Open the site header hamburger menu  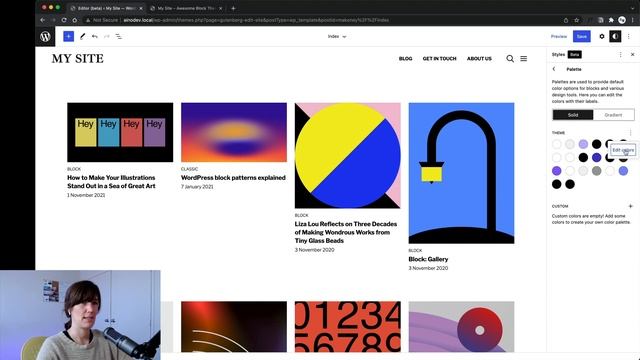point(524,58)
